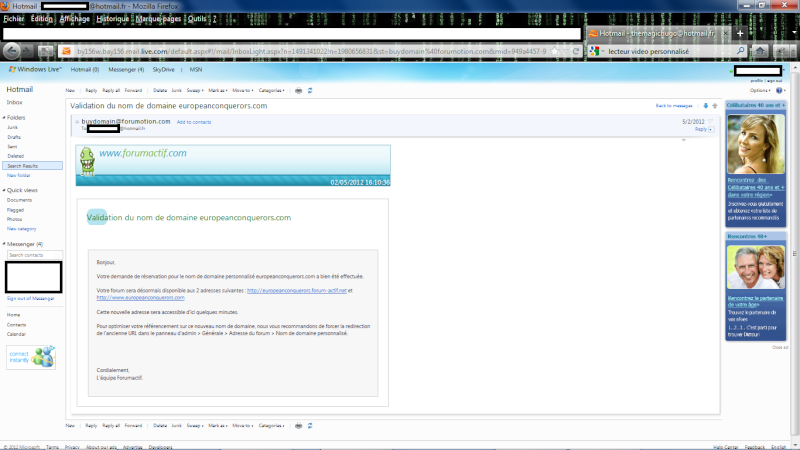Click New folder link
800x450 pixels.
[18, 175]
